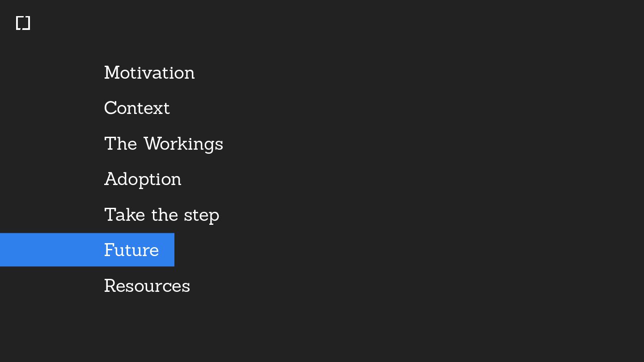Jump to the Adoption chapter
The image size is (644, 362).
(x=143, y=179)
